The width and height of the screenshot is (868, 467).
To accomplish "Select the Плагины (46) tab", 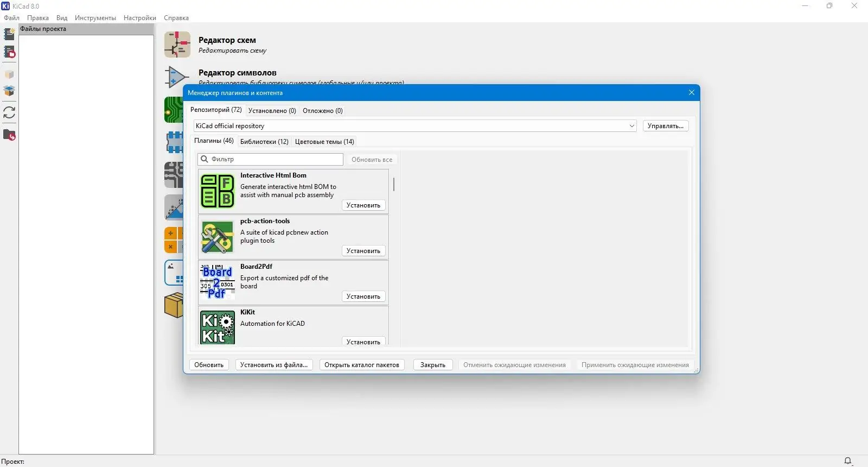I will coord(214,141).
